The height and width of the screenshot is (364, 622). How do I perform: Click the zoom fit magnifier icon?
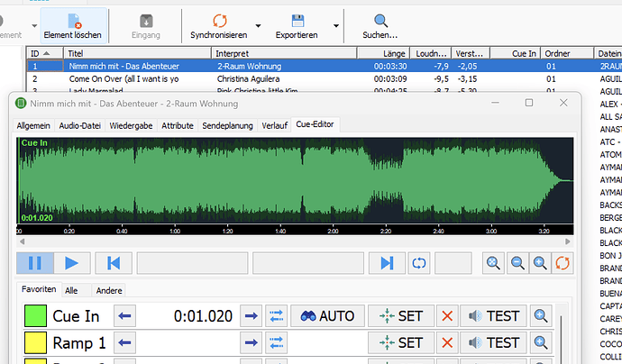pos(493,263)
